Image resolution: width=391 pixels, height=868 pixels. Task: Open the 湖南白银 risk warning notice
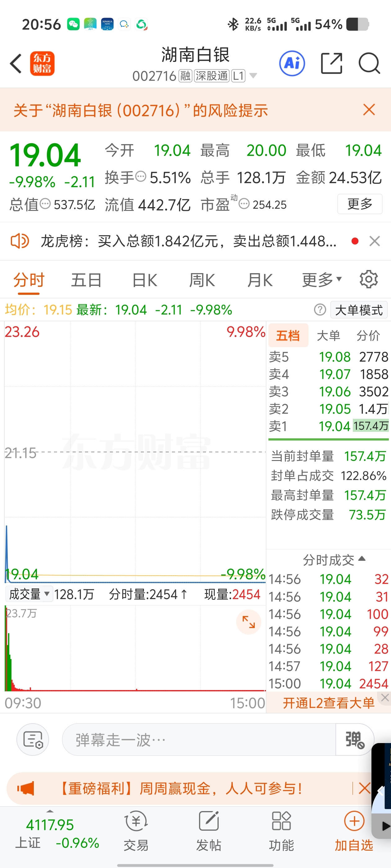click(x=141, y=110)
